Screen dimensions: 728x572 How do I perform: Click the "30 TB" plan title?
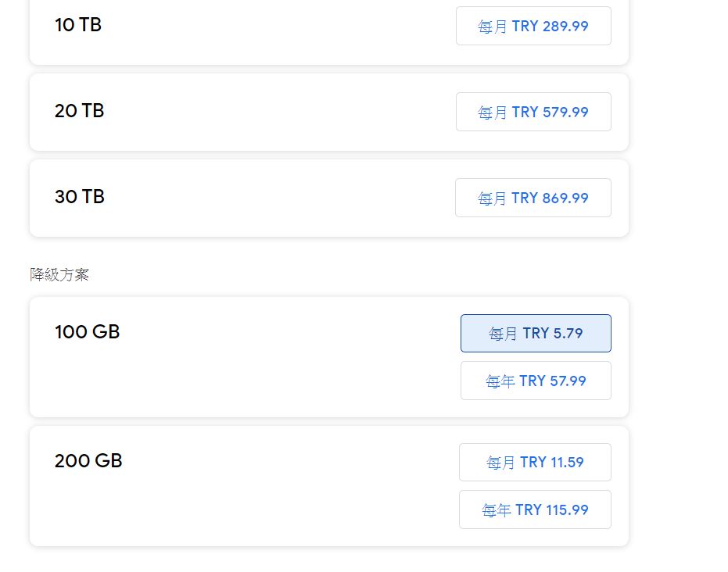[x=79, y=197]
